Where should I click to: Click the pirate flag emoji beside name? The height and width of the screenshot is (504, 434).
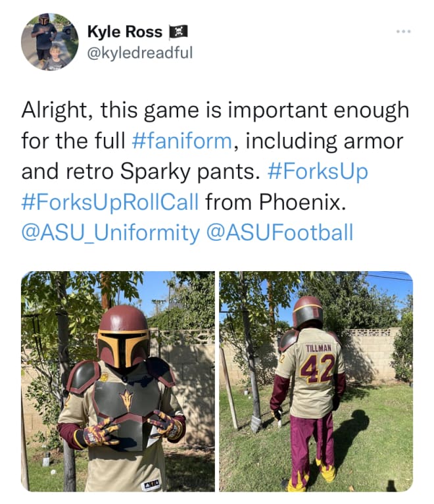pos(178,32)
